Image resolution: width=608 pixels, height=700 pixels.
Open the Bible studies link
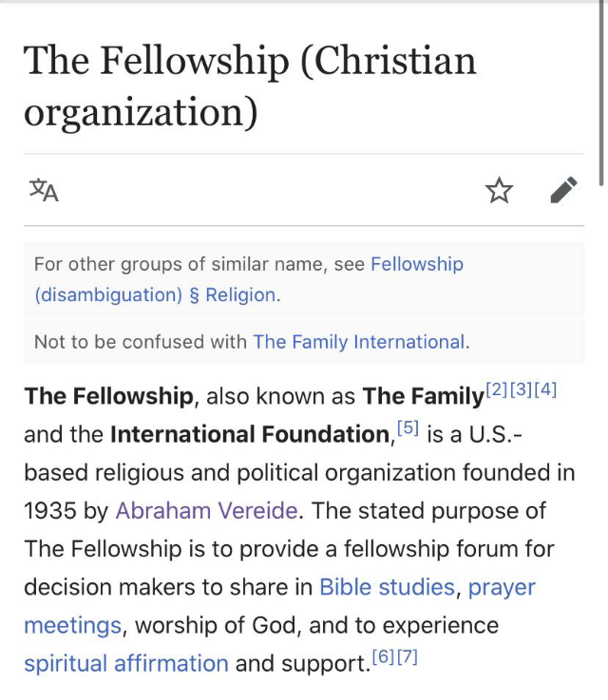(387, 587)
